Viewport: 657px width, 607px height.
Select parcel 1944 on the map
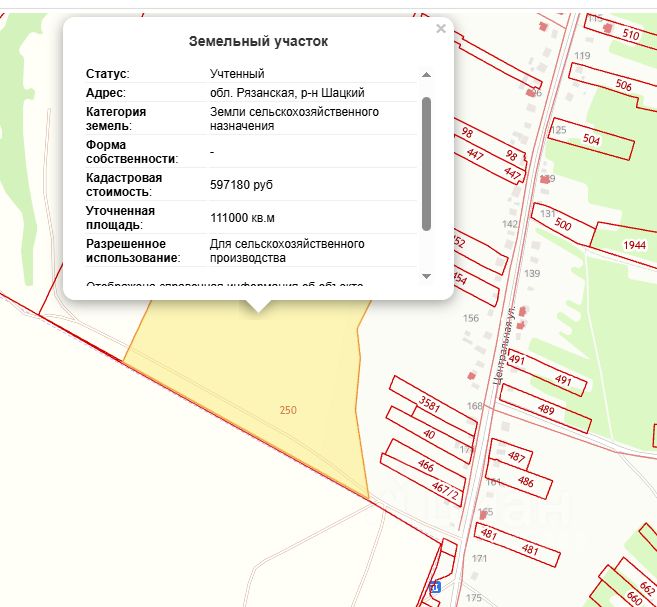[x=634, y=245]
